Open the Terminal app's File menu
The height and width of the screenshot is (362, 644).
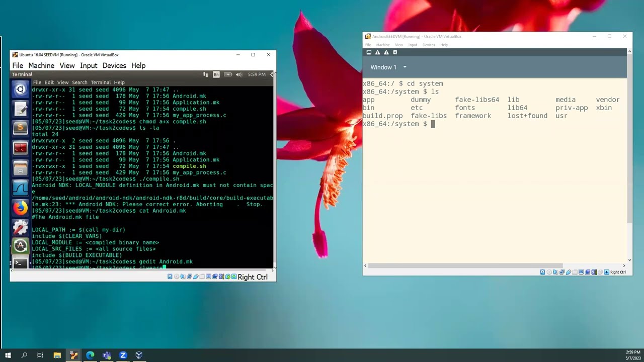pyautogui.click(x=37, y=82)
